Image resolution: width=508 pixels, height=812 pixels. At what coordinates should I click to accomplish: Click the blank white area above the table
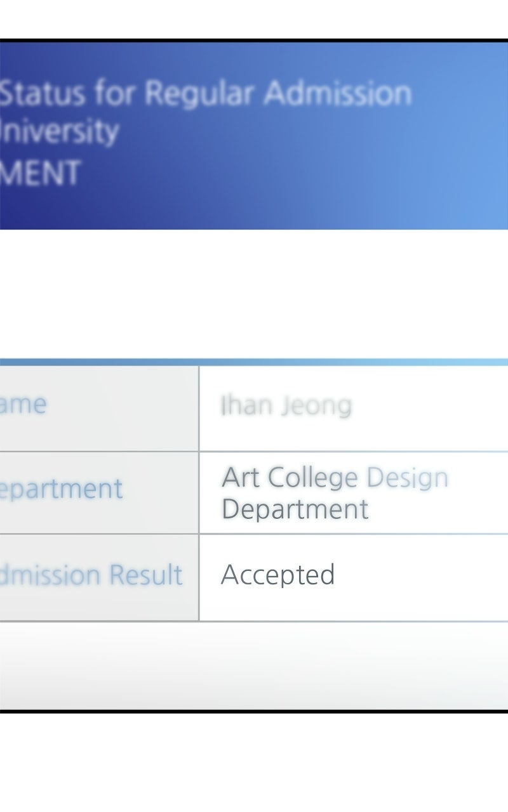click(x=254, y=294)
